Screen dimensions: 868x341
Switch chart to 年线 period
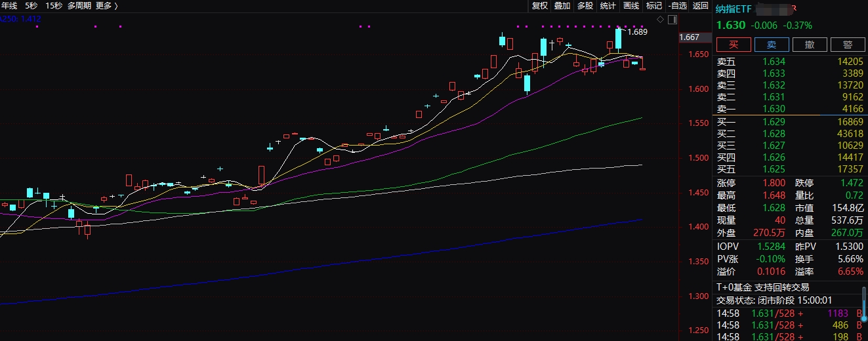coord(10,6)
